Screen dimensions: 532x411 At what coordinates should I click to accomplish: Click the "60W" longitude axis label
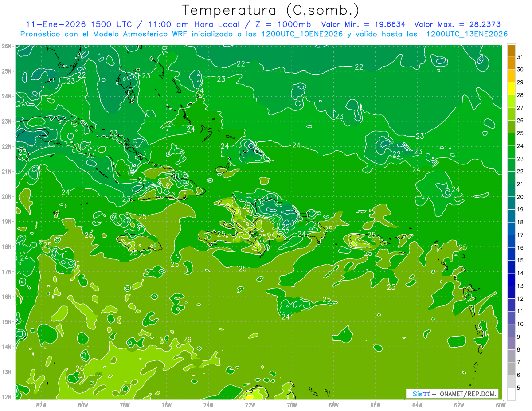click(501, 405)
